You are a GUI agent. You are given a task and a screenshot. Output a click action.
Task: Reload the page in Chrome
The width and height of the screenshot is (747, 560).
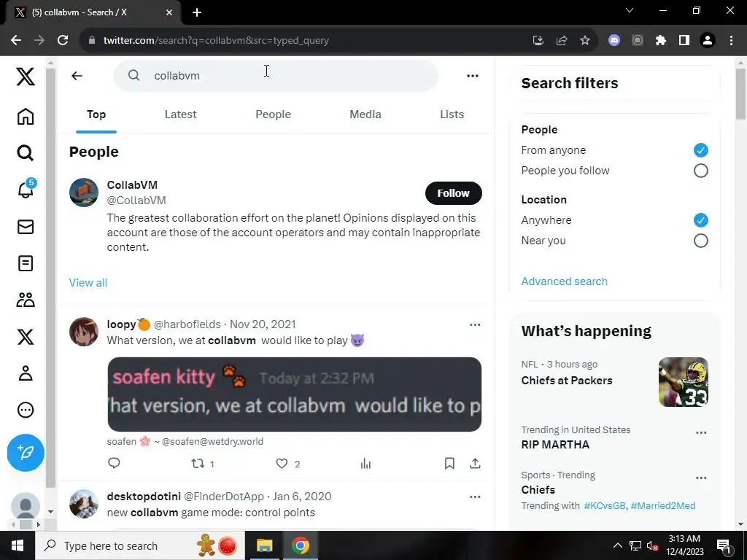point(63,41)
